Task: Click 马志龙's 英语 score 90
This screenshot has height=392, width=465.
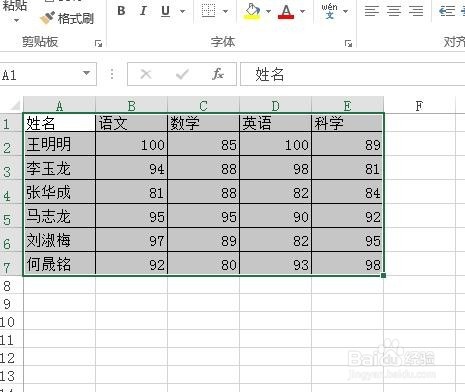Action: [x=275, y=216]
